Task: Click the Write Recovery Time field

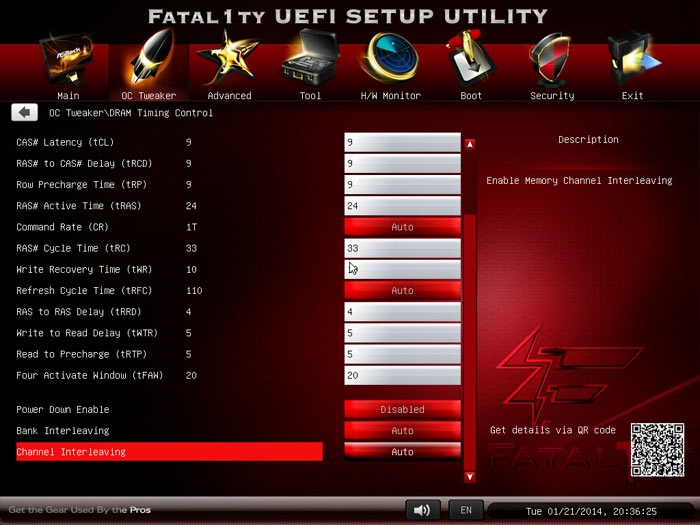Action: pos(402,269)
